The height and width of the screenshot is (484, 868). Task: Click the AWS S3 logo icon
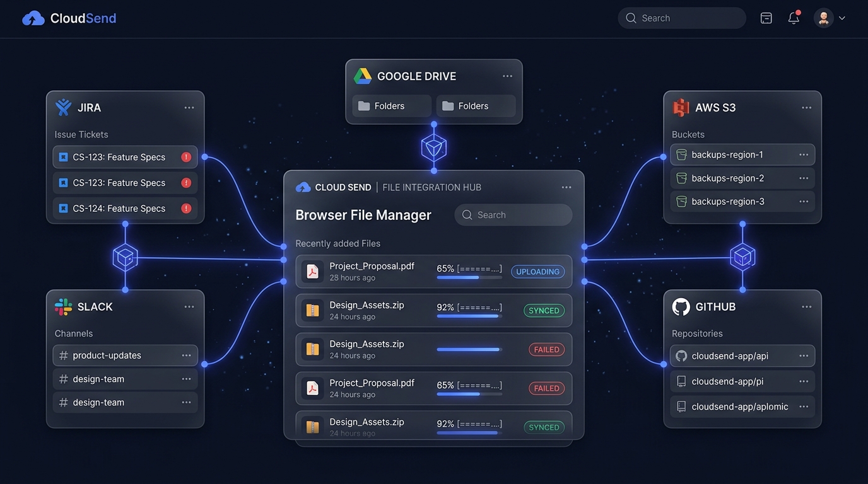681,108
